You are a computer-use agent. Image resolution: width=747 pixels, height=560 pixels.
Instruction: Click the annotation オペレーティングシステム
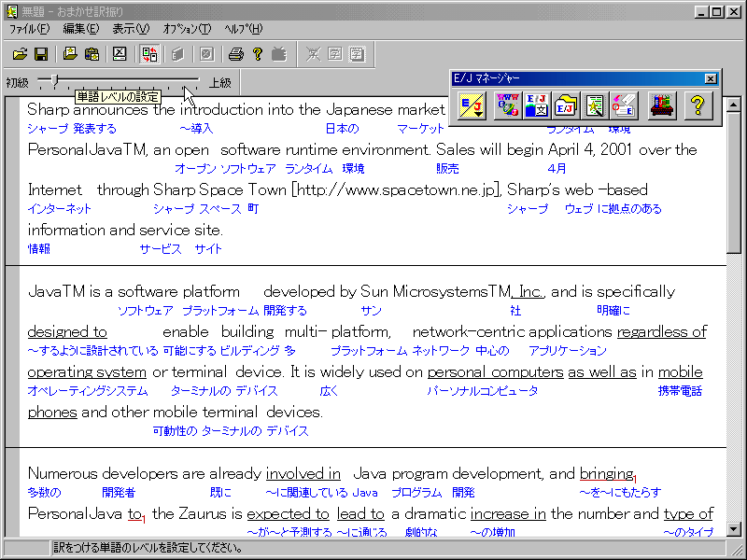coord(88,391)
